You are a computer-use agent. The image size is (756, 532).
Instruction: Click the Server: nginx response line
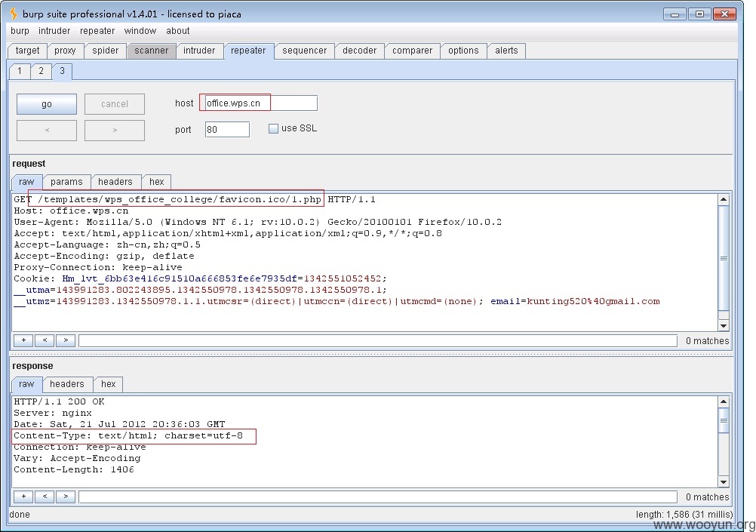(x=53, y=413)
